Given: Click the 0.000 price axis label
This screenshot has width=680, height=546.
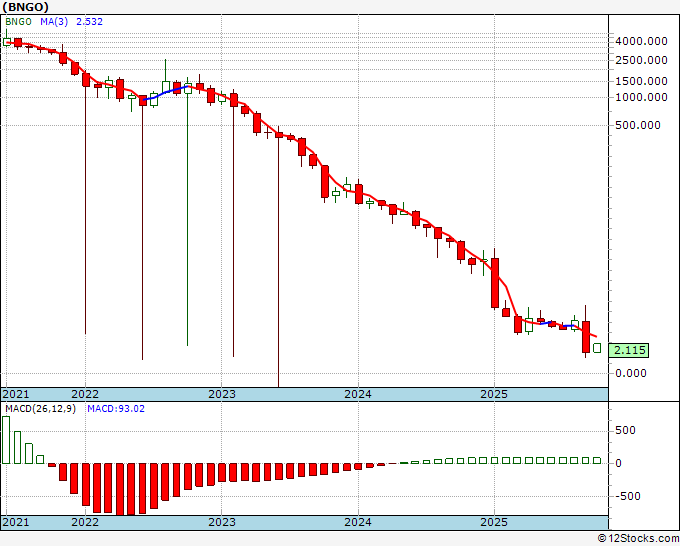Looking at the screenshot, I should pos(631,373).
